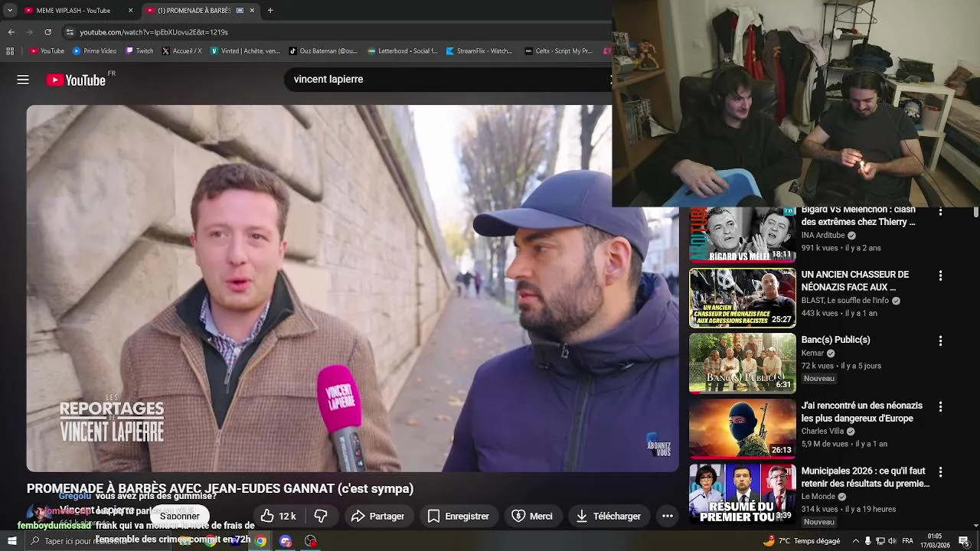Open the Partager share dialog
This screenshot has height=551, width=980.
[377, 516]
